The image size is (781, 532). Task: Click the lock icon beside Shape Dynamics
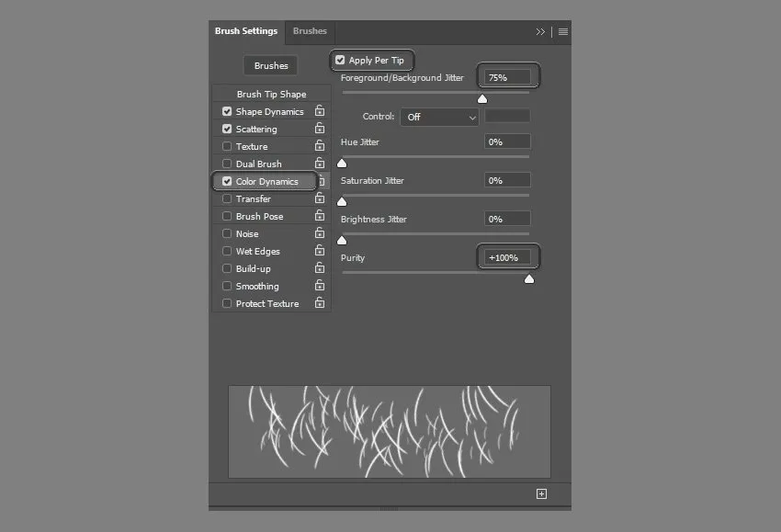tap(320, 111)
